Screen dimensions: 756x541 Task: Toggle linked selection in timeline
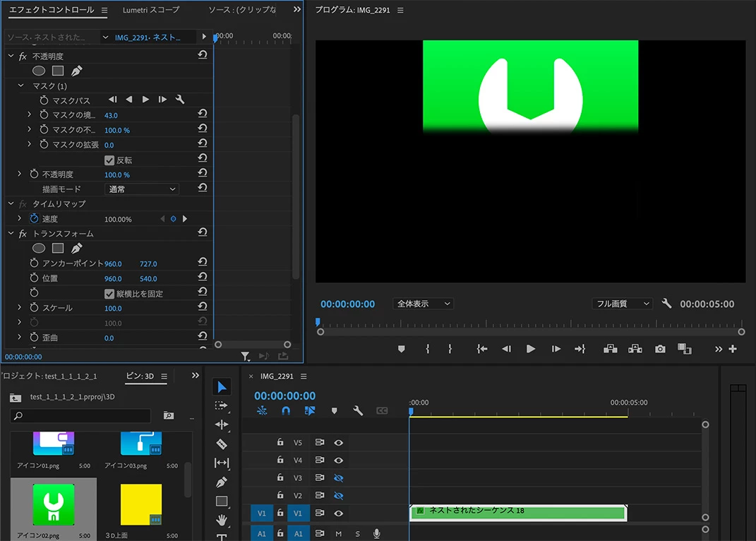click(x=310, y=411)
